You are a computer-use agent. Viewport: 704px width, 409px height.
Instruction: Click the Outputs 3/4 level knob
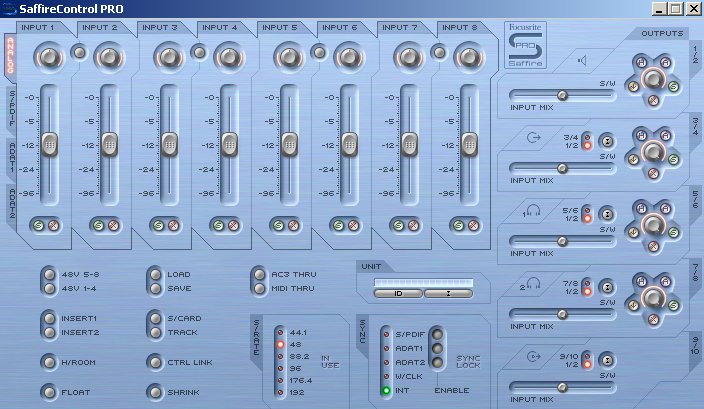click(x=653, y=152)
